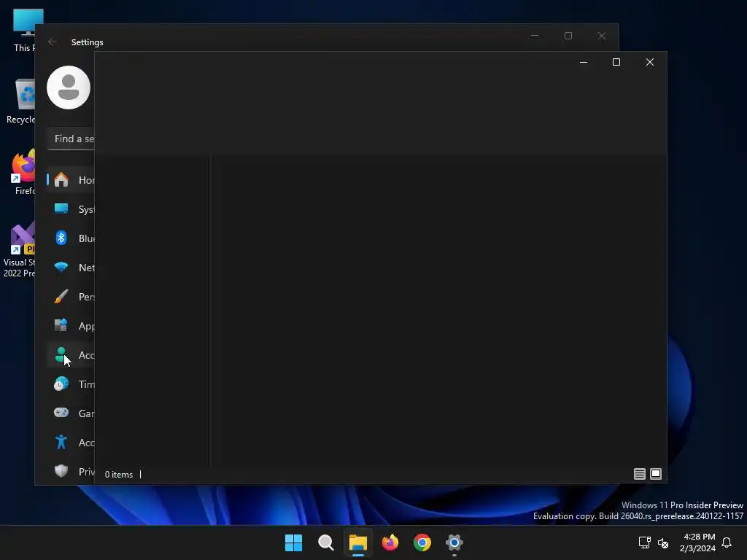Maximize the Settings window
The width and height of the screenshot is (747, 560).
(x=568, y=36)
